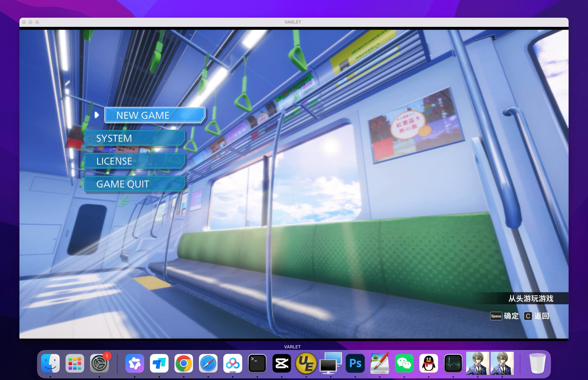The height and width of the screenshot is (380, 588).
Task: Select the LICENSE menu entry
Action: [x=135, y=161]
